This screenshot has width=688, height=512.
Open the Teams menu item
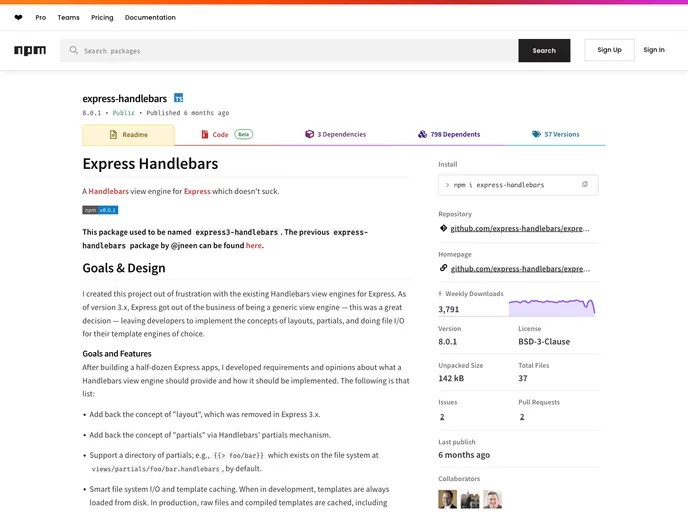tap(68, 18)
